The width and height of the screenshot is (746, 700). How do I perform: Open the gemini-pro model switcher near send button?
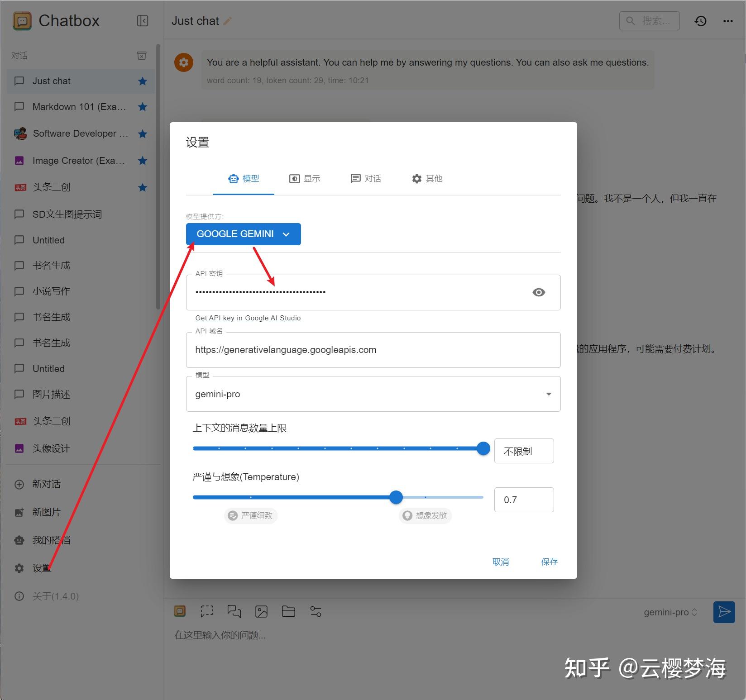click(670, 612)
